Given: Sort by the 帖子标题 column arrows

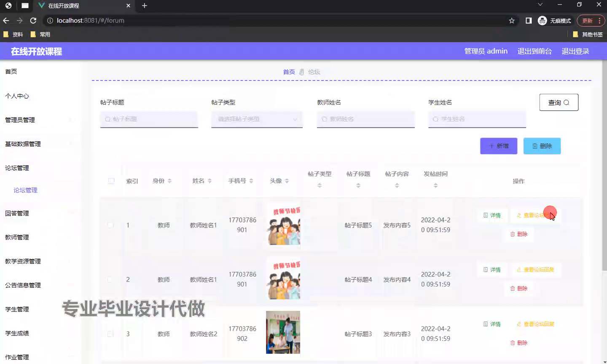Looking at the screenshot, I should pos(358,185).
